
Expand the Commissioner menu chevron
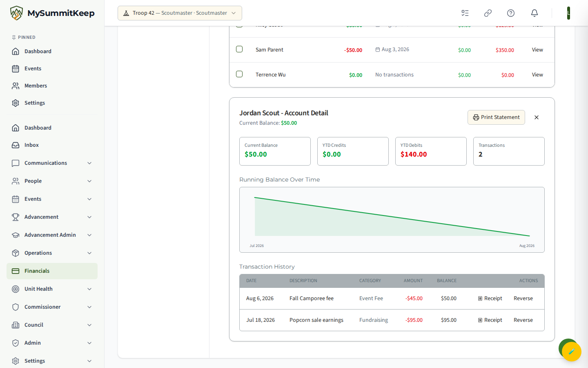point(89,307)
